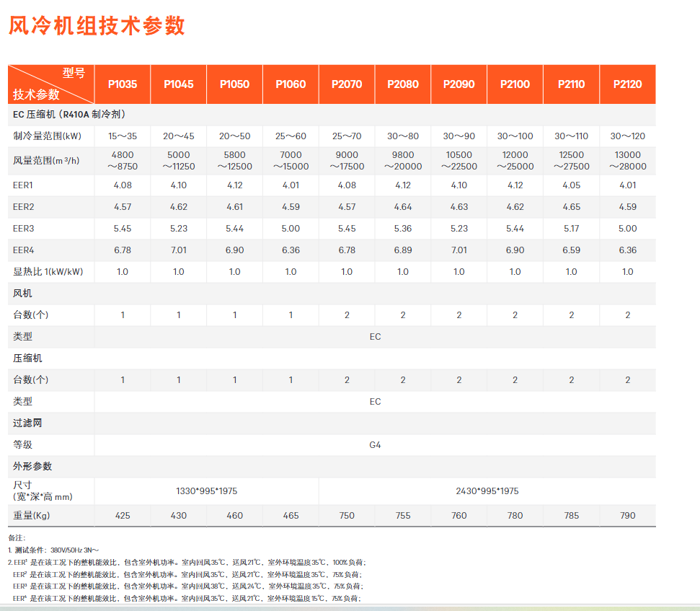Select the EC 压缩机 (R410A 制冷剂) heading
This screenshot has width=700, height=611.
point(71,114)
